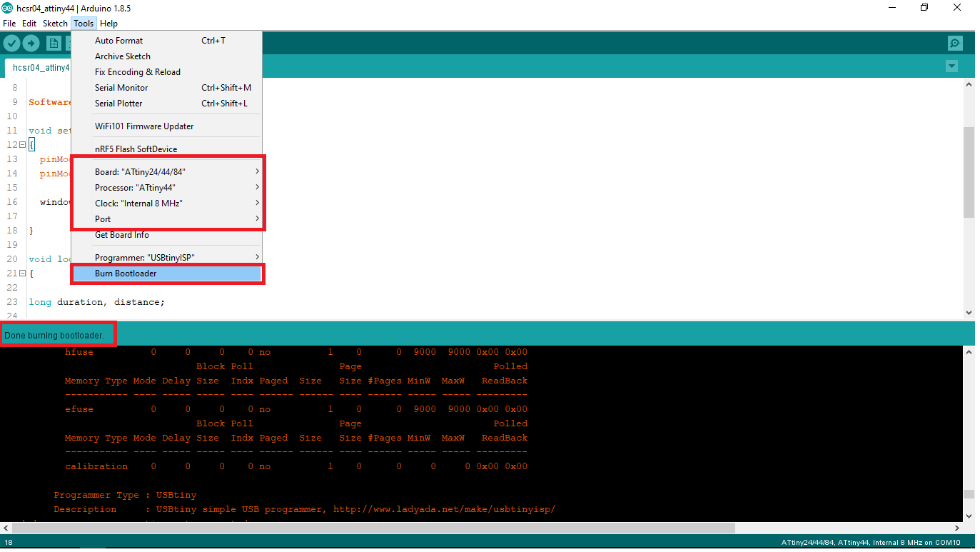Screen dimensions: 980x552
Task: Click the editor scrollbar down arrow
Action: 969,313
